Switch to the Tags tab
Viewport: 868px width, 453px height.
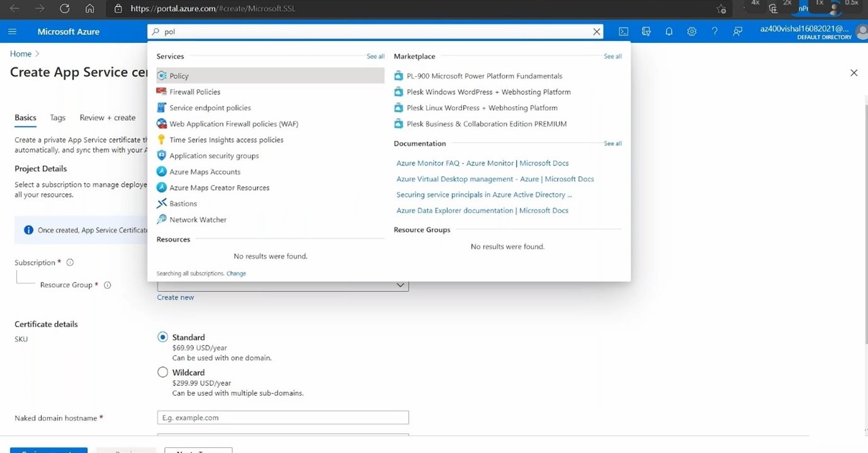click(x=57, y=118)
